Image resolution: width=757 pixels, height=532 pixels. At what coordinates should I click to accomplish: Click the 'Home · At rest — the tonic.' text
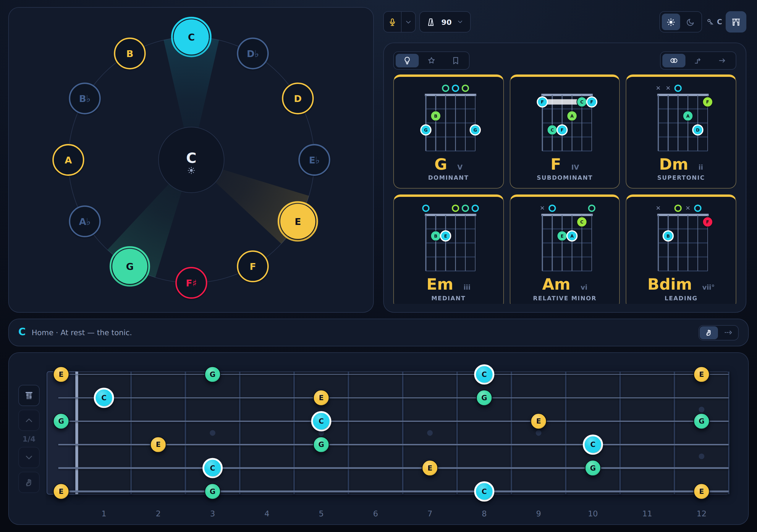tap(82, 332)
